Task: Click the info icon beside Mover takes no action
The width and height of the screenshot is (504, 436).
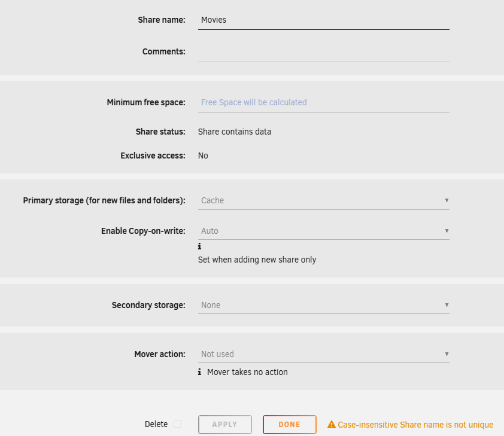Action: pos(199,372)
